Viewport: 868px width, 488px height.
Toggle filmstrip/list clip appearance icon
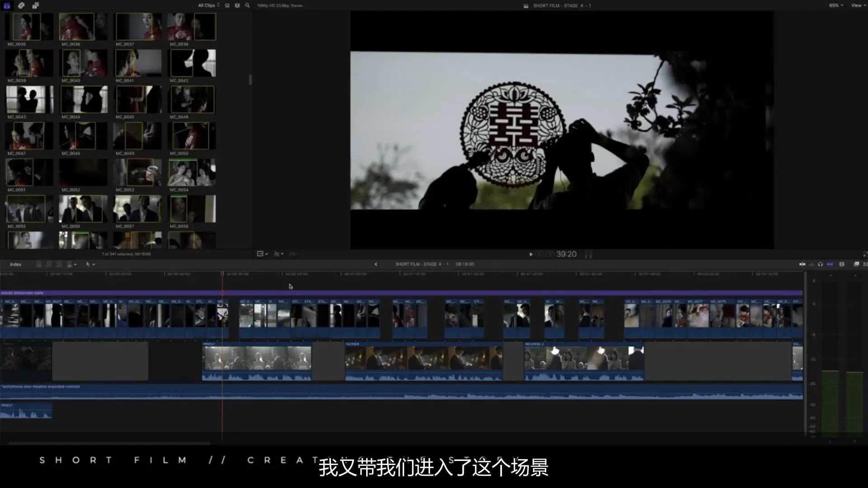pos(237,5)
